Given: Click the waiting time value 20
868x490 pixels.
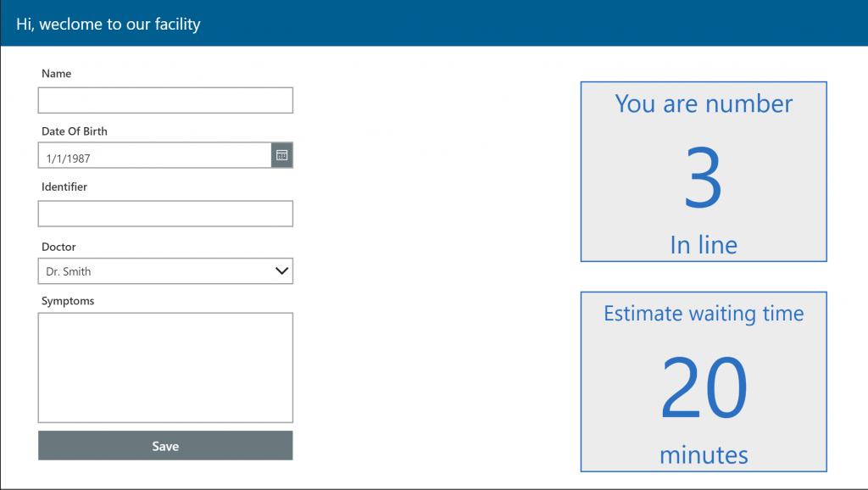Looking at the screenshot, I should click(704, 388).
